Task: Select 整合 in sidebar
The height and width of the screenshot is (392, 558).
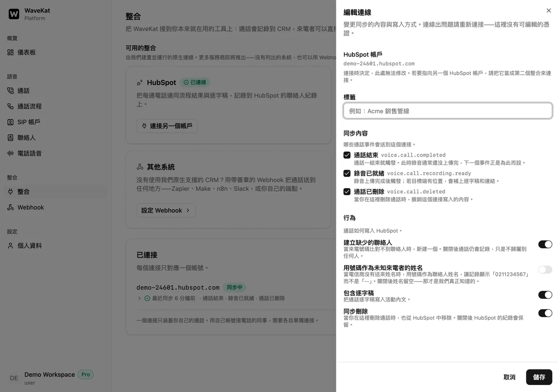Action: tap(55, 191)
